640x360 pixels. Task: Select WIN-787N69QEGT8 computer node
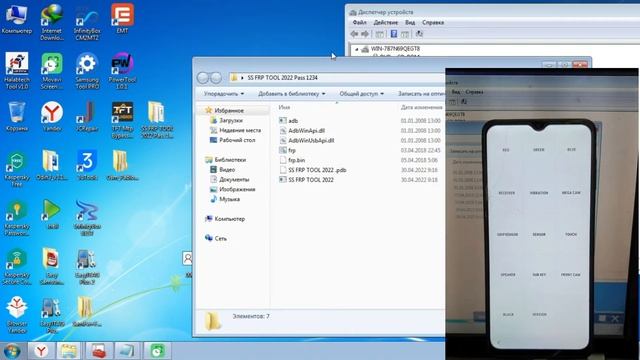tap(395, 49)
